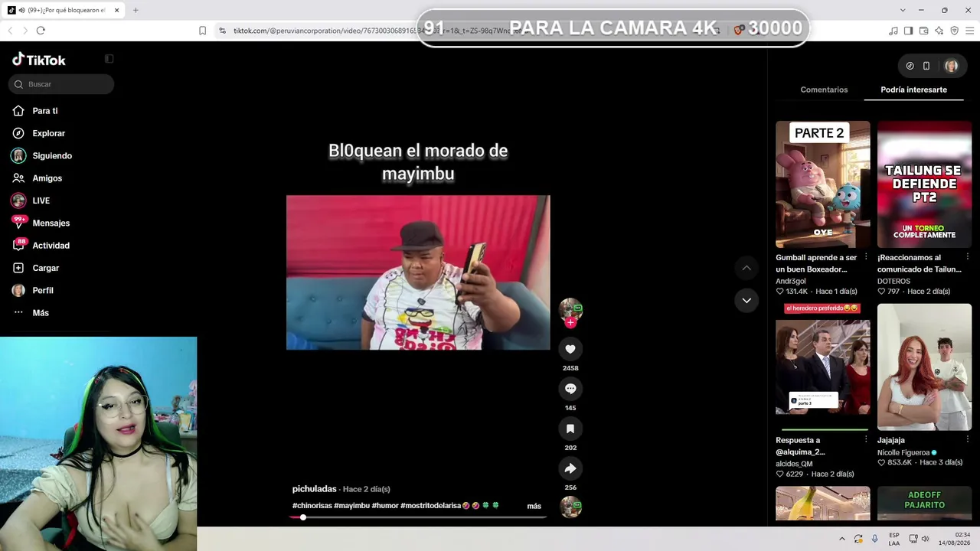The width and height of the screenshot is (980, 551).
Task: Open a new browser tab
Action: pos(136,10)
